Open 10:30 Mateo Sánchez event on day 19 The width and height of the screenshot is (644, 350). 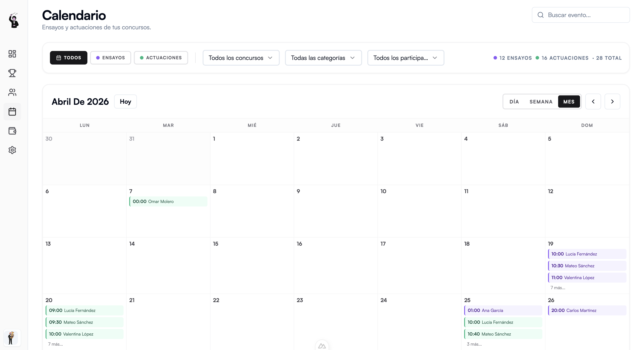coord(587,266)
